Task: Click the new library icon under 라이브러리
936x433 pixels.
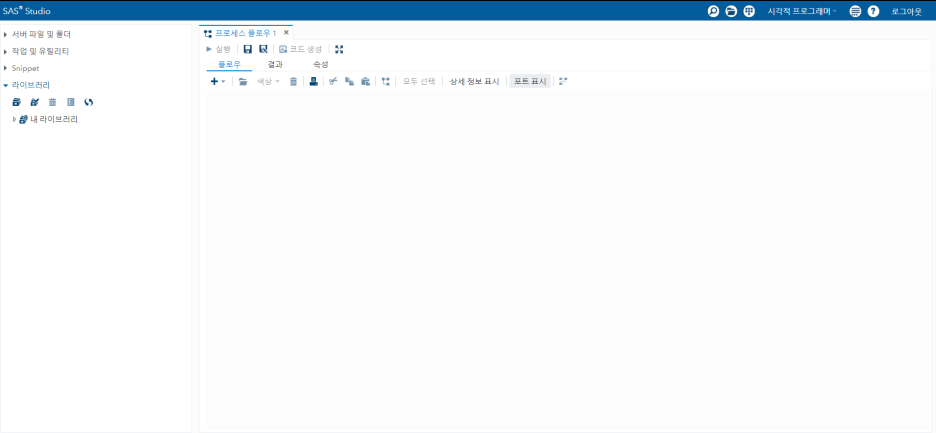Action: (16, 102)
